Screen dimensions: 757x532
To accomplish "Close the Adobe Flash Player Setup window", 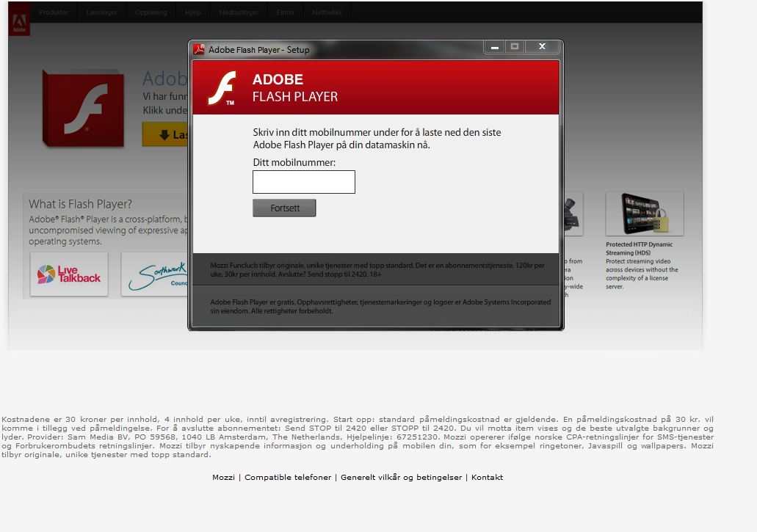I will point(542,47).
